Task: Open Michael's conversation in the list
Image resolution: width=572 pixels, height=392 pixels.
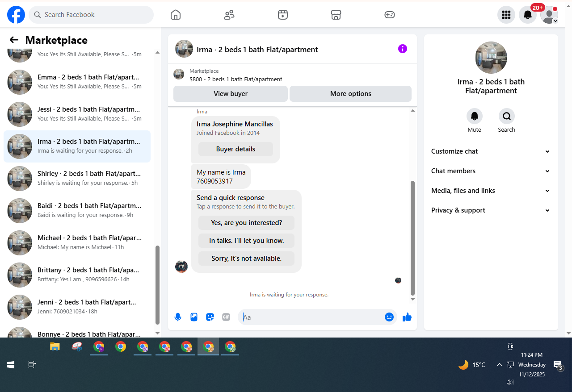Action: pos(77,243)
